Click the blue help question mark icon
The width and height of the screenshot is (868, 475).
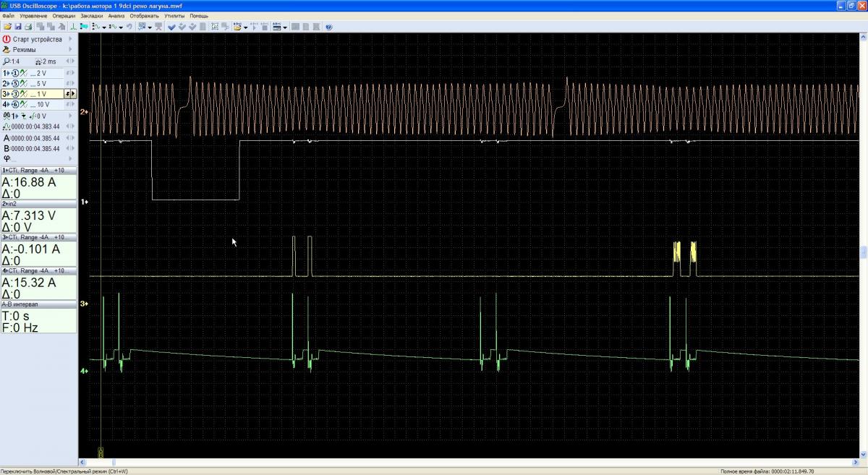click(329, 27)
